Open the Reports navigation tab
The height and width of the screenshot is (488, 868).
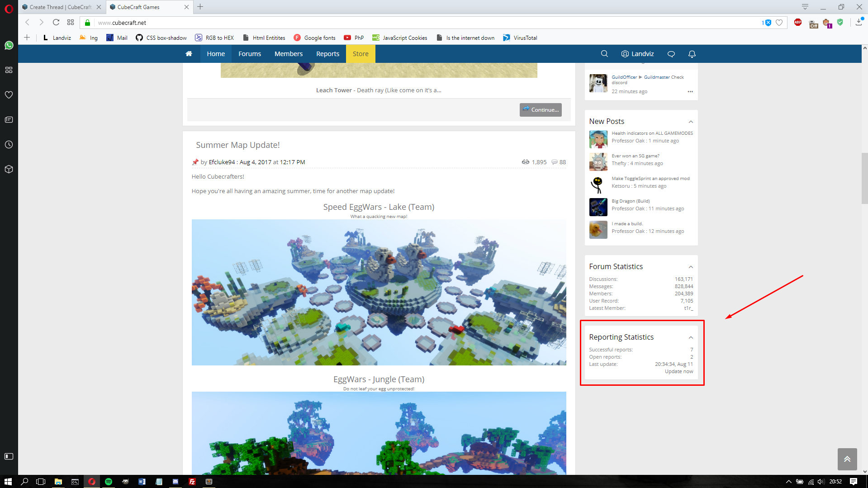[x=328, y=54]
